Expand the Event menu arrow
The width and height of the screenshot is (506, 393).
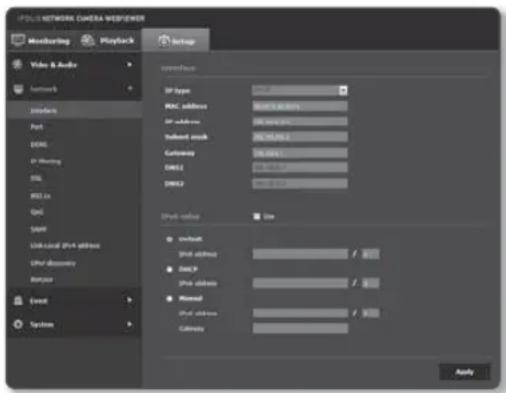[129, 300]
